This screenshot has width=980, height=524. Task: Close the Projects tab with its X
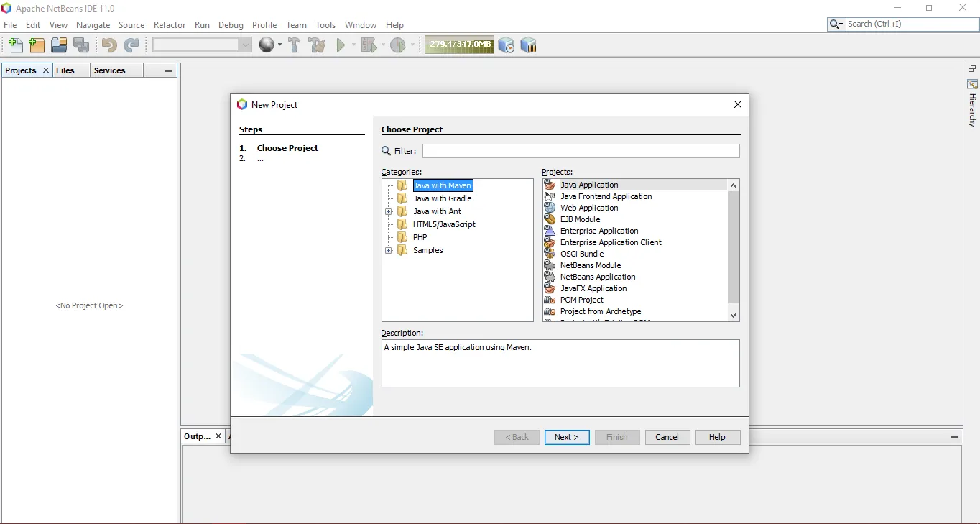pos(46,70)
